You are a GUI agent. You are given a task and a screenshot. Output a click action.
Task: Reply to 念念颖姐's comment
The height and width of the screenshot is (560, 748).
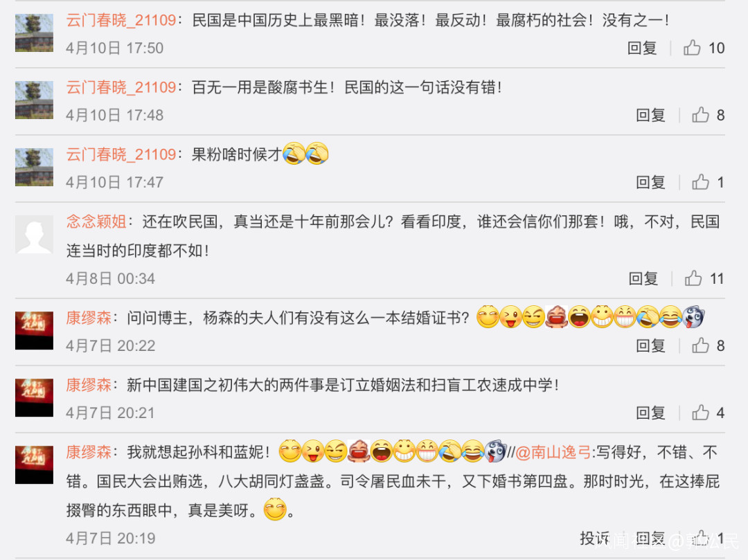click(x=643, y=279)
